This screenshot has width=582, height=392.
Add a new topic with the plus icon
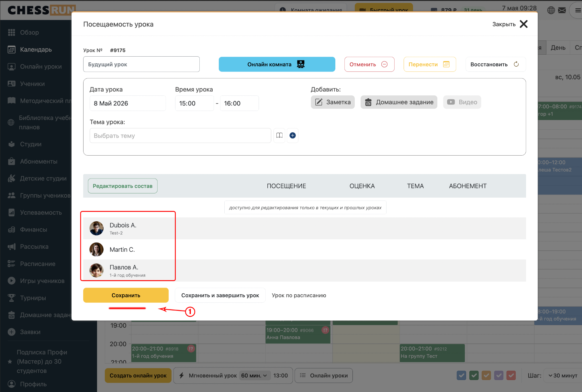click(x=293, y=136)
